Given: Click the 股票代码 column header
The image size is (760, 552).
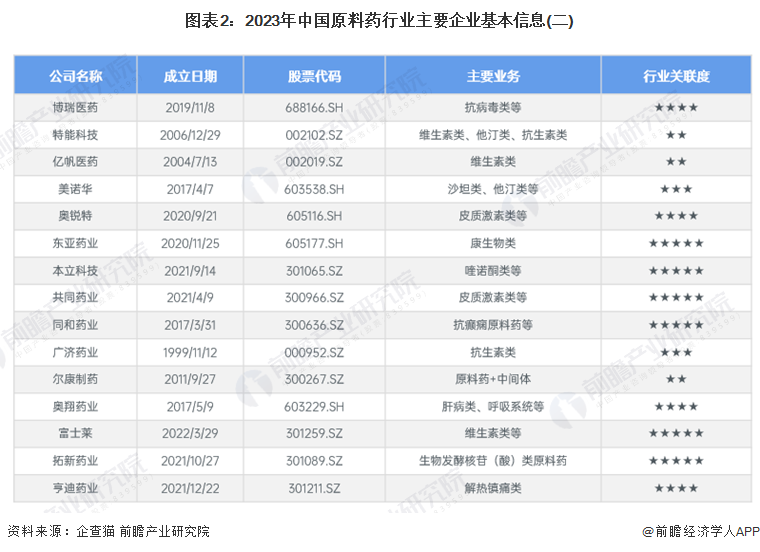Looking at the screenshot, I should 314,76.
